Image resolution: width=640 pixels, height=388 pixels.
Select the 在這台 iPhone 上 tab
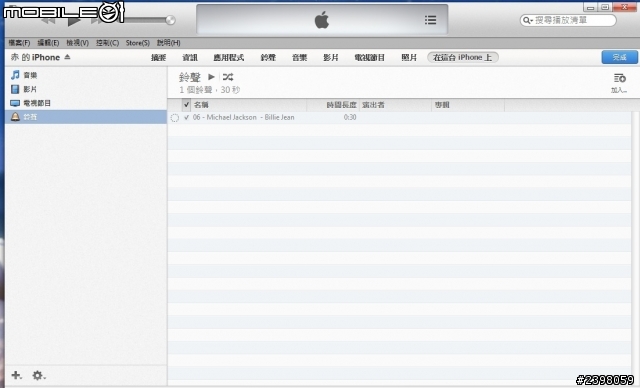(x=462, y=58)
